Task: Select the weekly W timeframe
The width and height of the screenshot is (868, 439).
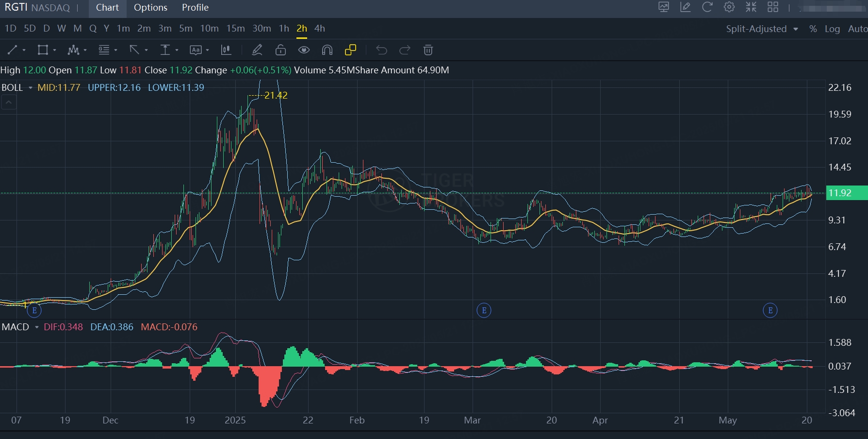Action: click(62, 29)
